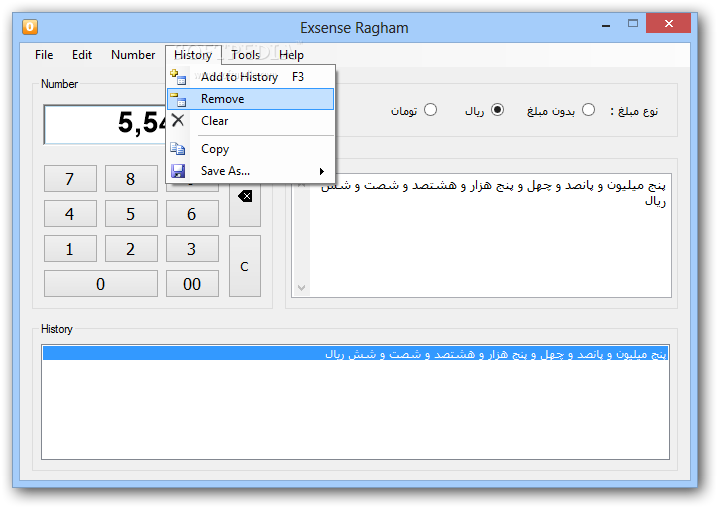The height and width of the screenshot is (508, 718).
Task: Click the Persian words output text box
Action: pos(481,235)
